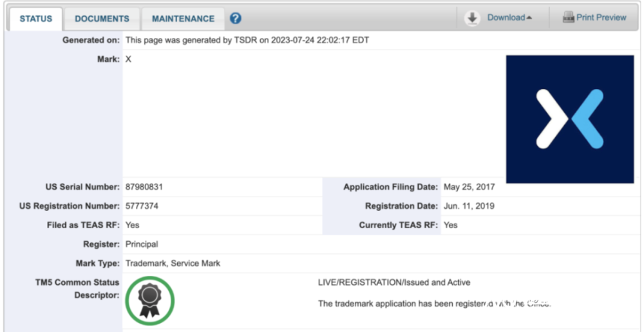
Task: Select registration number 5777374 text
Action: [142, 206]
